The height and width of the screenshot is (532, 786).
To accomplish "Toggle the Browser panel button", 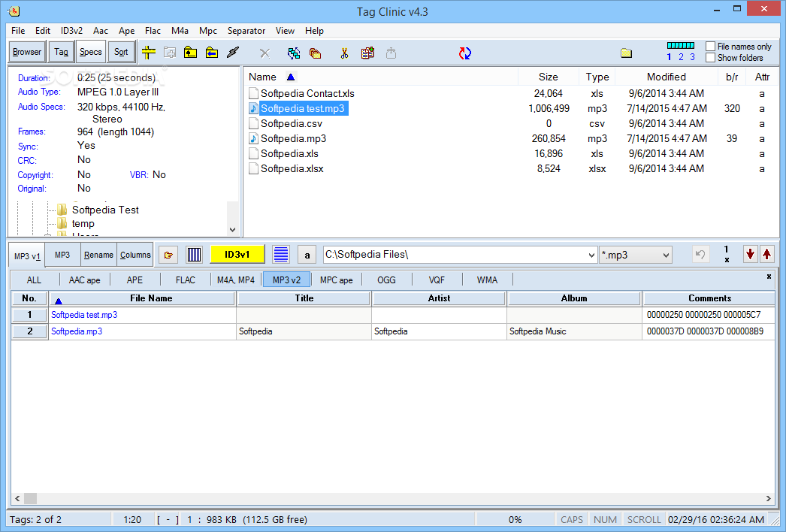I will [x=27, y=52].
